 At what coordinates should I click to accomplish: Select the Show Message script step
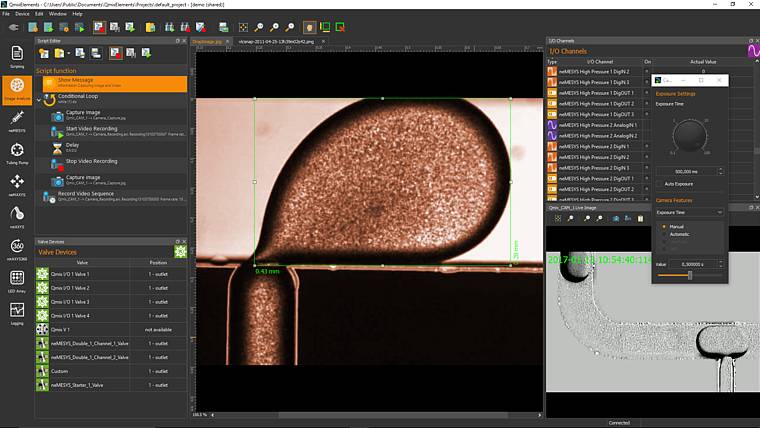[x=115, y=83]
